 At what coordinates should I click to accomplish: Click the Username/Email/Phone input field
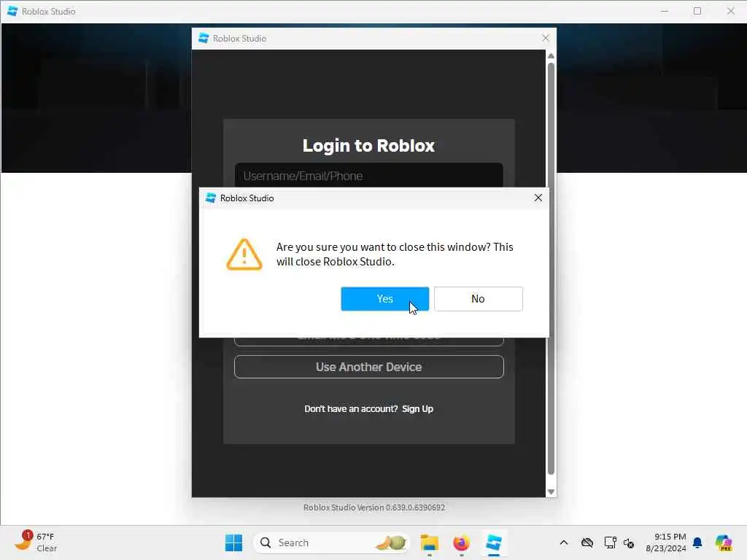click(368, 176)
